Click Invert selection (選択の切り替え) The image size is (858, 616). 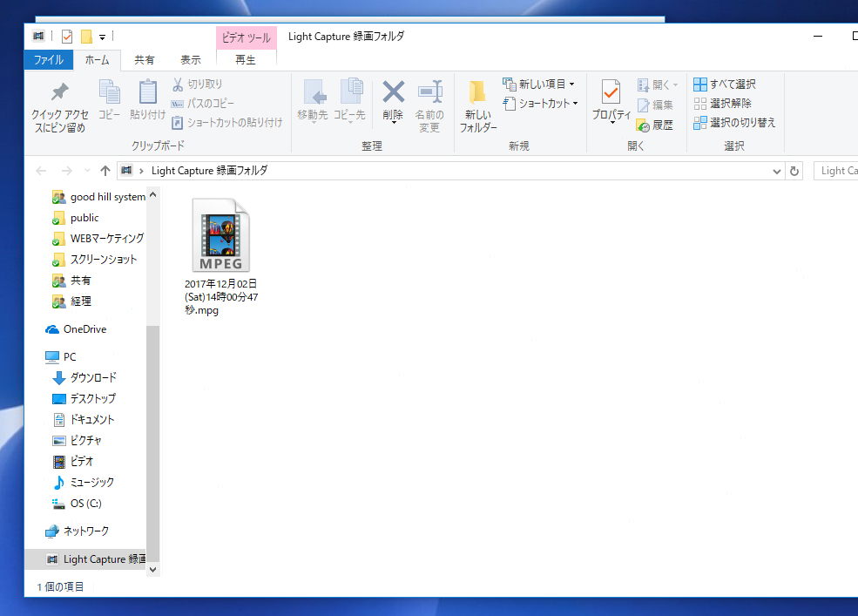(x=734, y=123)
